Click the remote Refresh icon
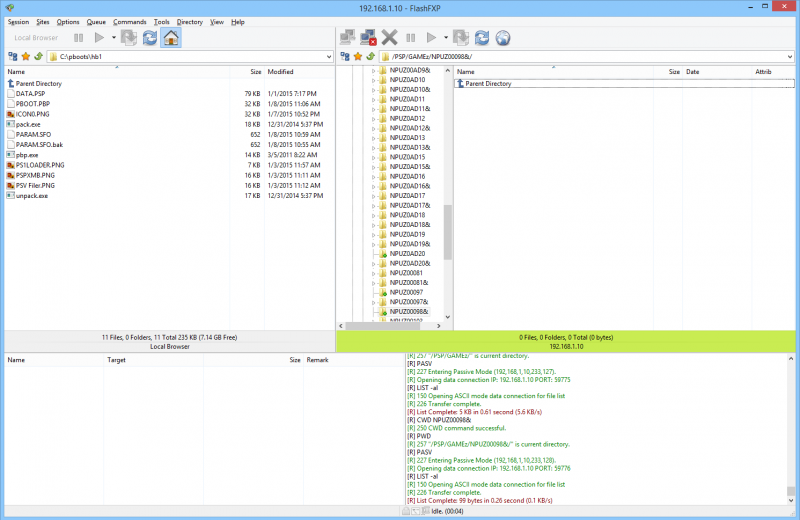Screen dimensions: 800x520 [481, 38]
